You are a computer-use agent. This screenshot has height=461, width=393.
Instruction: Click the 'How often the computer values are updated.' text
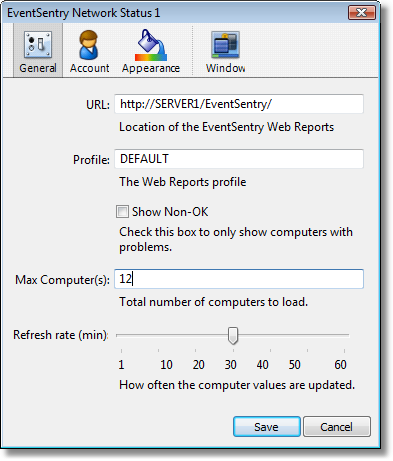[x=237, y=385]
